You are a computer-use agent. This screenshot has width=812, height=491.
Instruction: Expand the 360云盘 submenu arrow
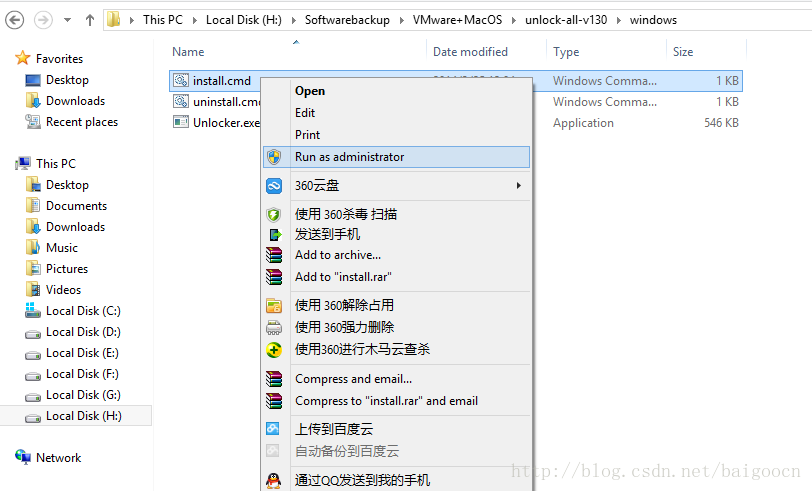[518, 185]
